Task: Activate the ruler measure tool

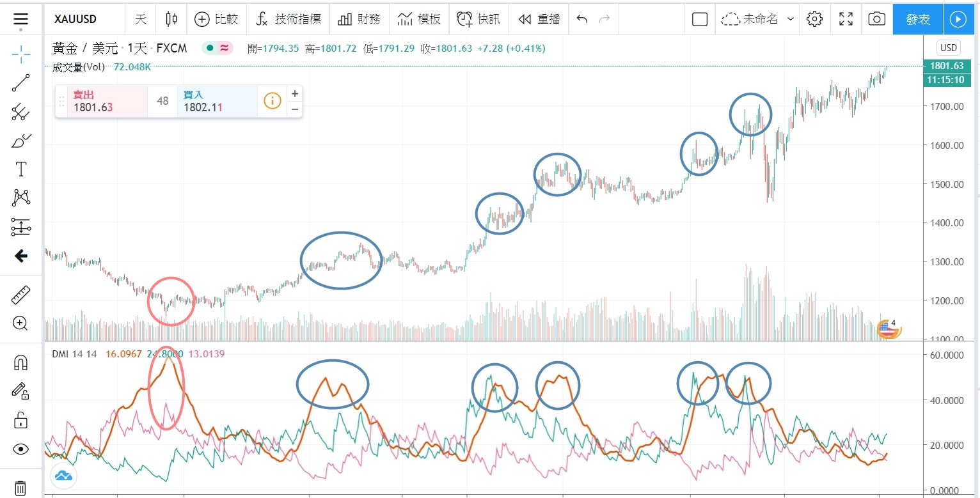Action: click(x=20, y=295)
